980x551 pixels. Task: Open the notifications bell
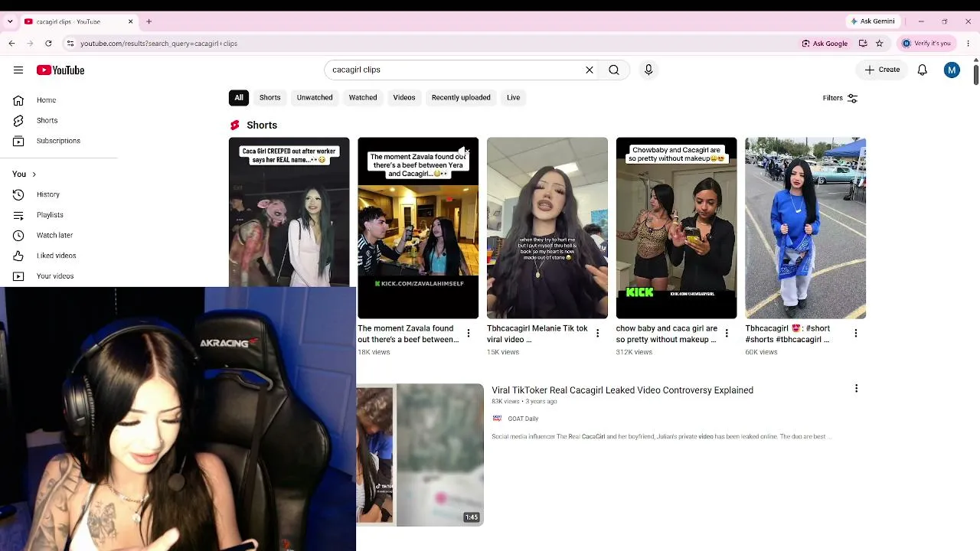[923, 70]
